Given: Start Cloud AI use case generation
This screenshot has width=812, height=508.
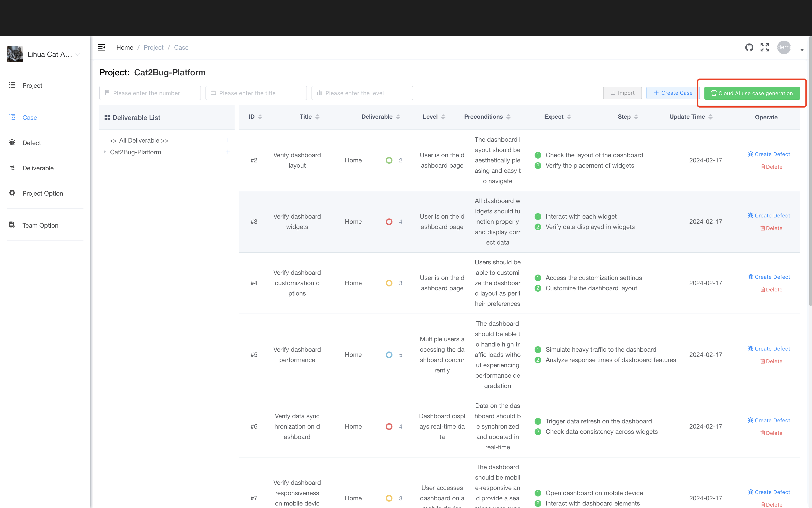Looking at the screenshot, I should (752, 93).
